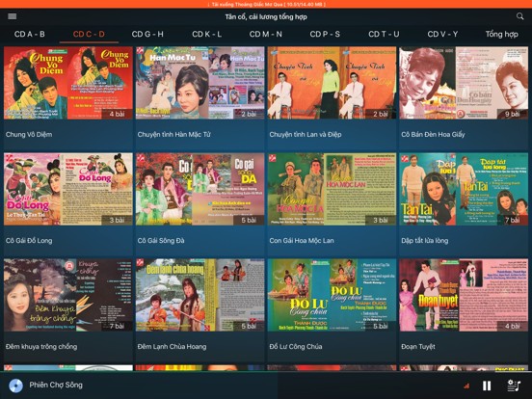Click the title Chuyện tình Lan và Điệp

(x=306, y=134)
